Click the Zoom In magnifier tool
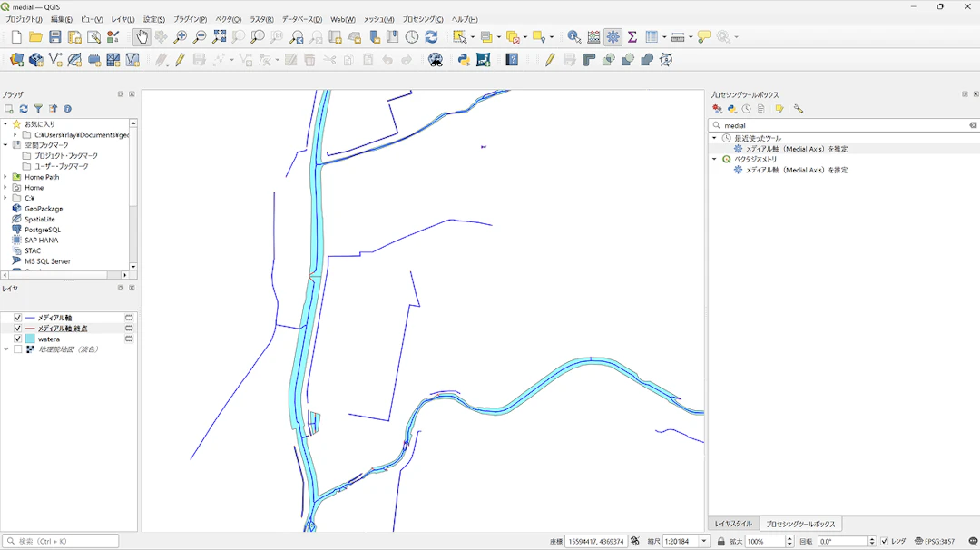 pos(180,37)
